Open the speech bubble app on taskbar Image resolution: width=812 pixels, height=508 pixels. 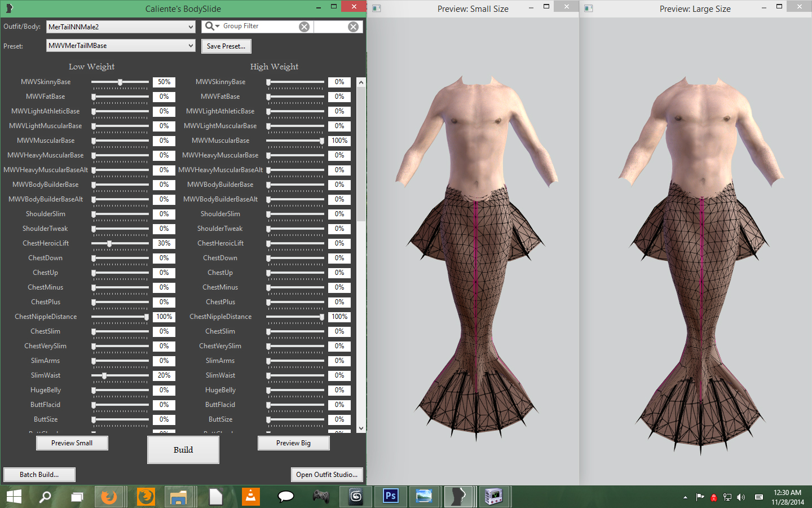[286, 497]
